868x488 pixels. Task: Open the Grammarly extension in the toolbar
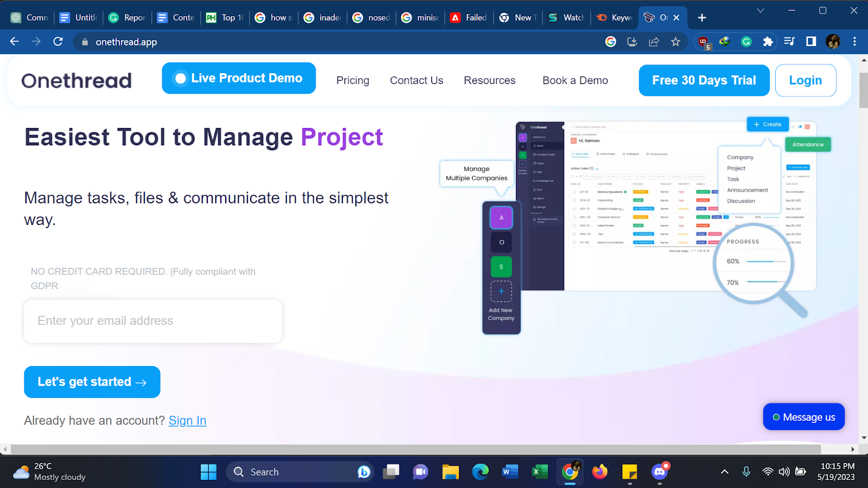746,42
